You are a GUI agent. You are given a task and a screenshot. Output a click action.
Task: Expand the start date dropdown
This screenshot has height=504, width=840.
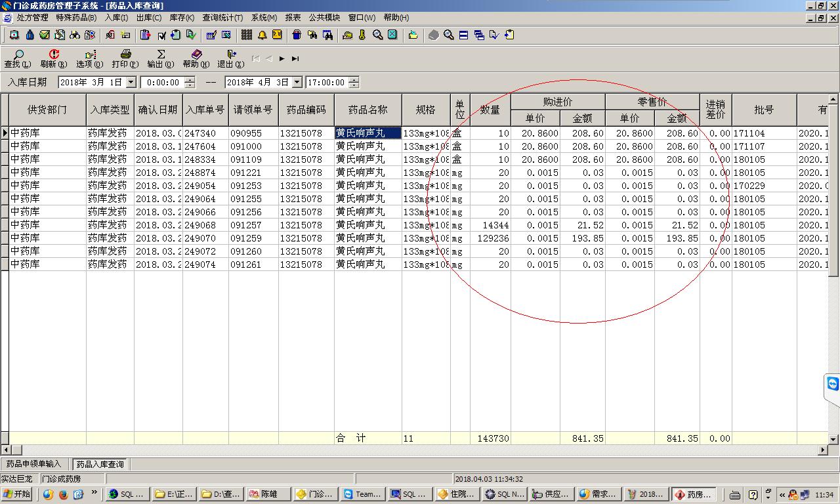[131, 82]
